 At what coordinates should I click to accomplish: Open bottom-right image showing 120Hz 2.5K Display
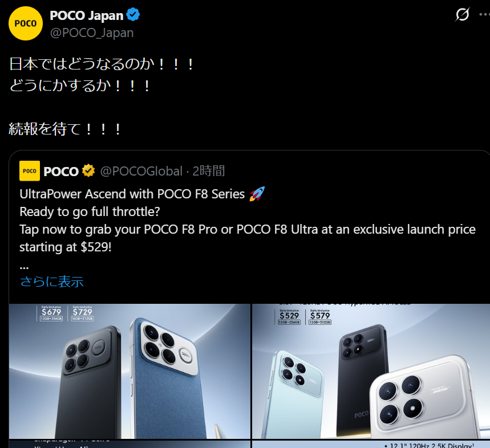pos(371,444)
